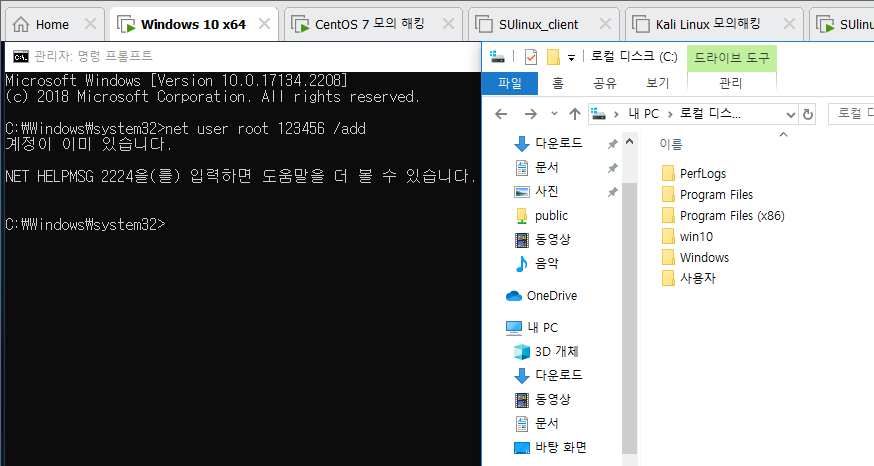Close the Kali Linux tab
This screenshot has width=874, height=466.
click(789, 24)
